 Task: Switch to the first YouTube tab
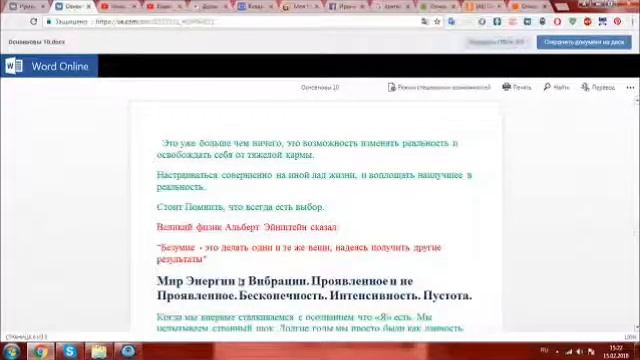tap(118, 7)
